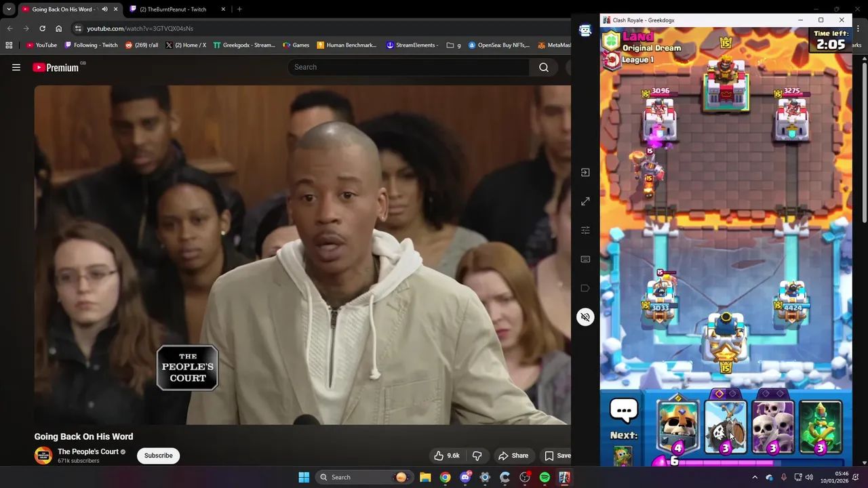This screenshot has width=868, height=488.
Task: Open the Windows Start menu
Action: click(304, 477)
